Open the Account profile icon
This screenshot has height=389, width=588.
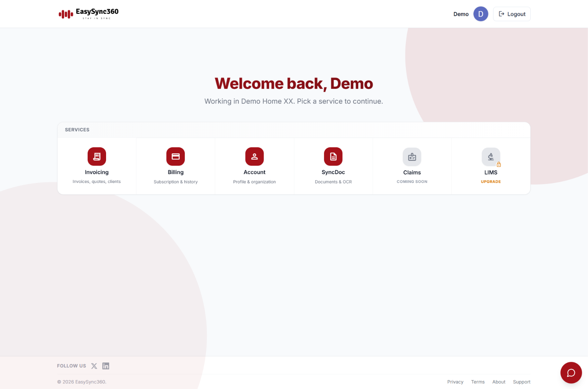(254, 156)
